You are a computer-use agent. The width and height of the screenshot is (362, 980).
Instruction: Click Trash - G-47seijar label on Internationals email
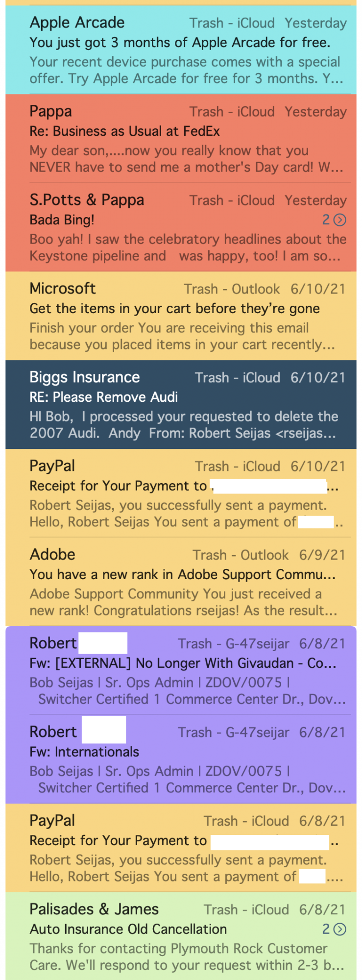(x=233, y=733)
